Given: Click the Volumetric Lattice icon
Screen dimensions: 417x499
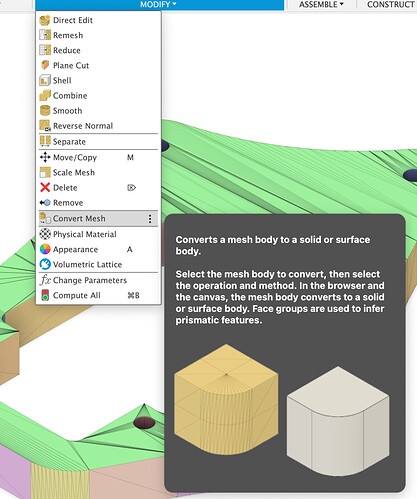Looking at the screenshot, I should pos(45,264).
